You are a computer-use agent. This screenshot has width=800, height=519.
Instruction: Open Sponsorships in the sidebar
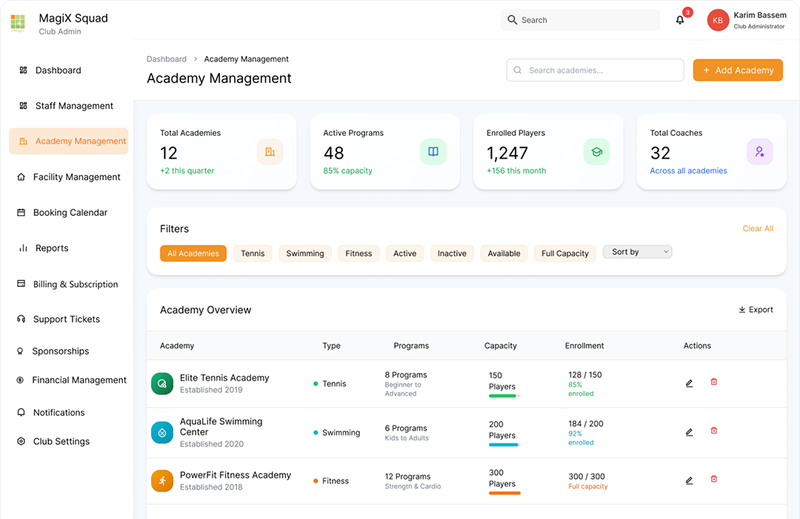click(53, 351)
